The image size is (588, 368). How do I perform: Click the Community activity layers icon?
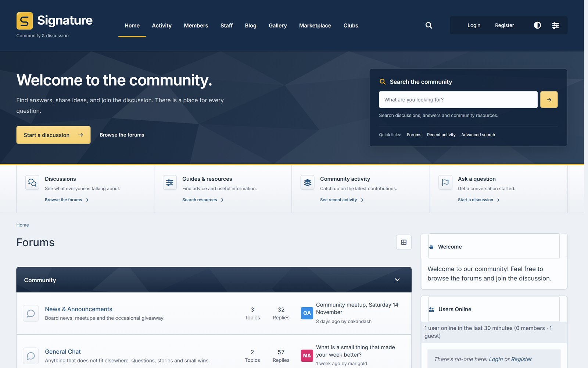click(x=308, y=183)
